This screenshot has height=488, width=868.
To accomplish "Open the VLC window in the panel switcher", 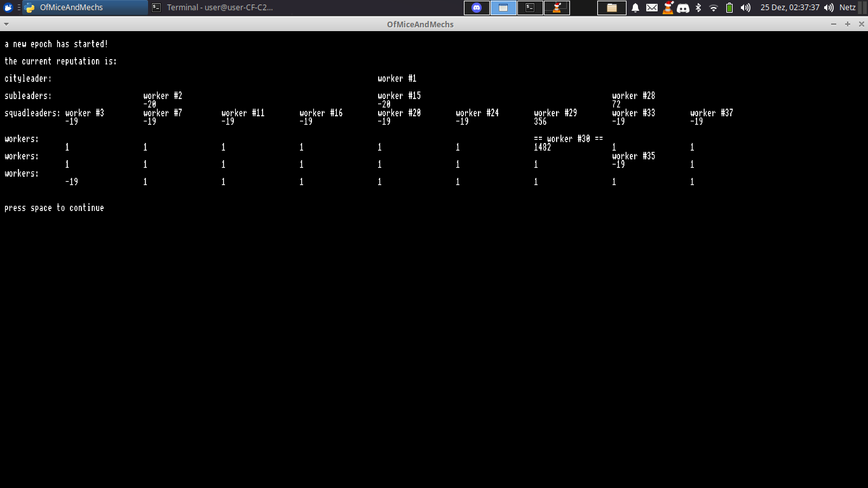I will pyautogui.click(x=557, y=8).
